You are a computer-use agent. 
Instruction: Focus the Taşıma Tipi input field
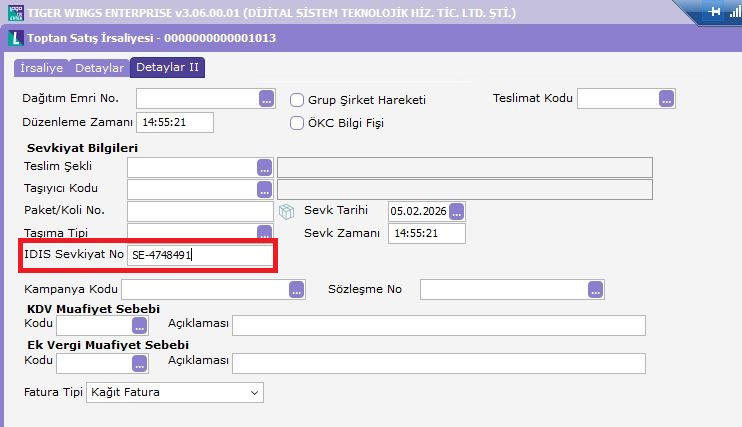coord(199,233)
